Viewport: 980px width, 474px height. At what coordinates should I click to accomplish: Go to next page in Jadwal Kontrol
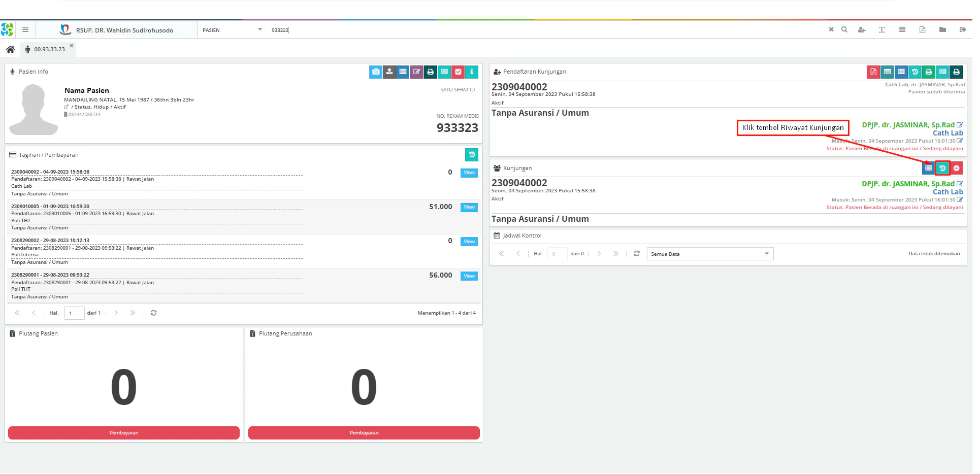pyautogui.click(x=599, y=254)
